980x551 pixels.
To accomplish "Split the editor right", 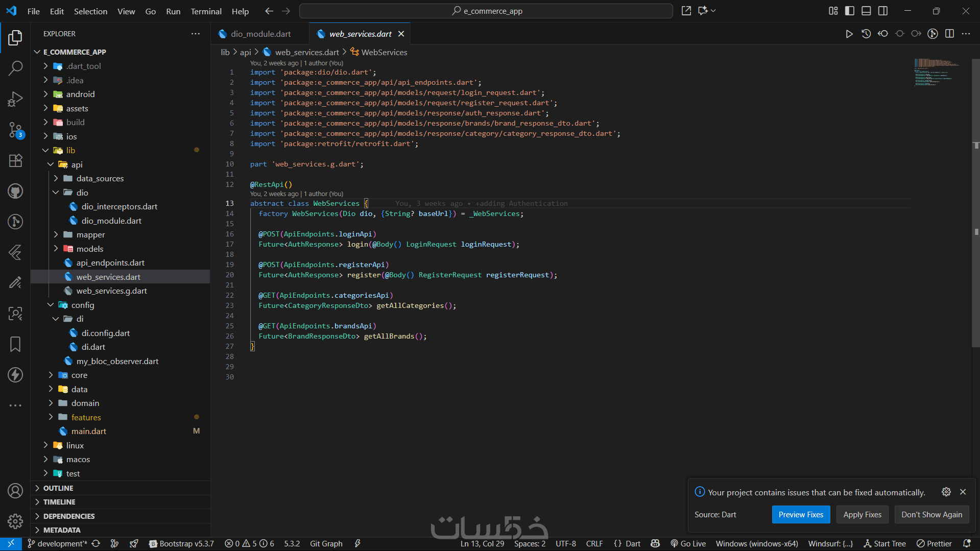I will click(x=949, y=34).
